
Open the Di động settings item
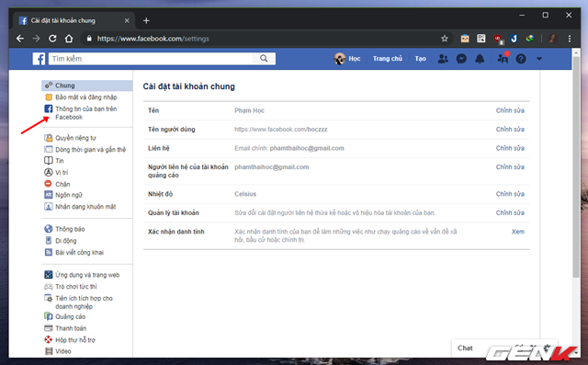click(x=65, y=241)
